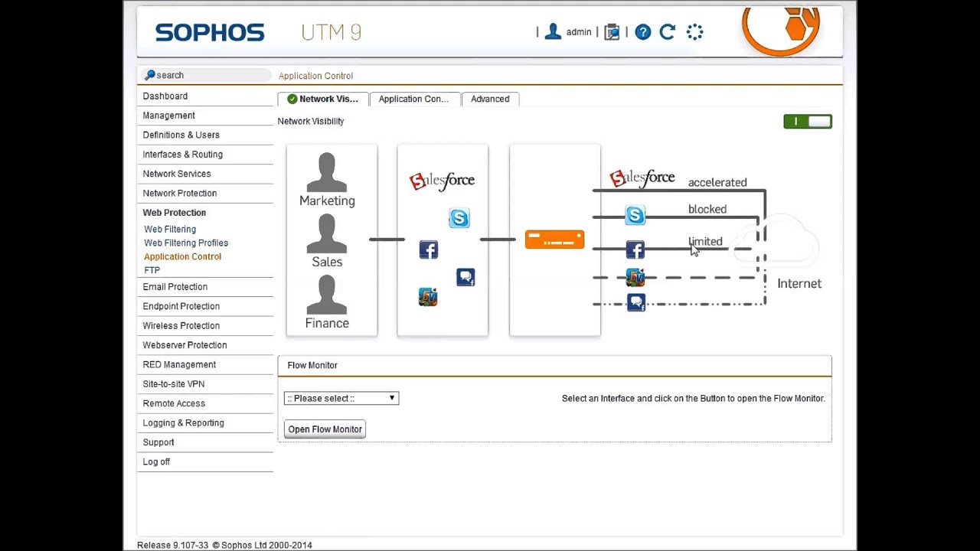This screenshot has width=980, height=551.
Task: Switch to the Advanced tab
Action: pos(490,99)
